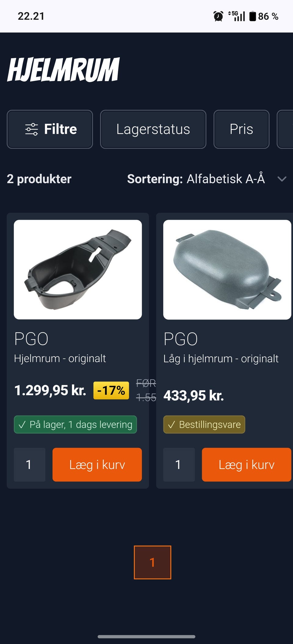Open PGO helmet lid product image
293x644 pixels.
coord(227,270)
